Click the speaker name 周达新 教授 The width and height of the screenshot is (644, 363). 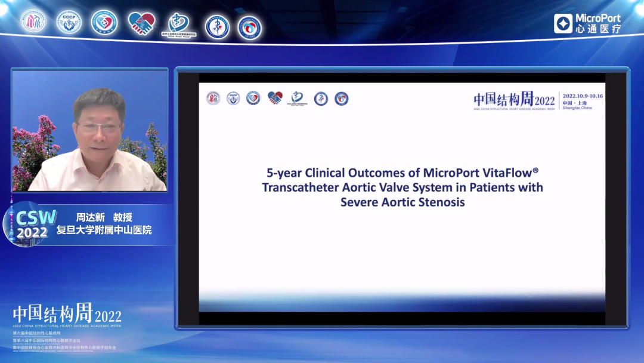point(104,217)
